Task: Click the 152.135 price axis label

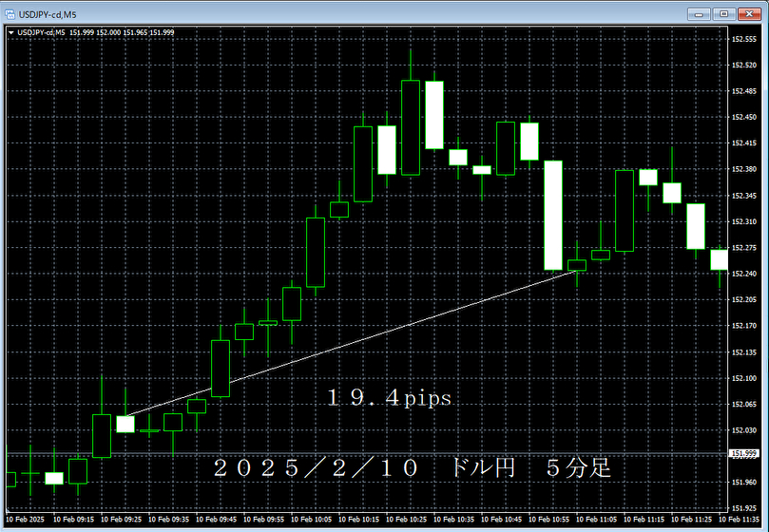Action: [x=744, y=352]
